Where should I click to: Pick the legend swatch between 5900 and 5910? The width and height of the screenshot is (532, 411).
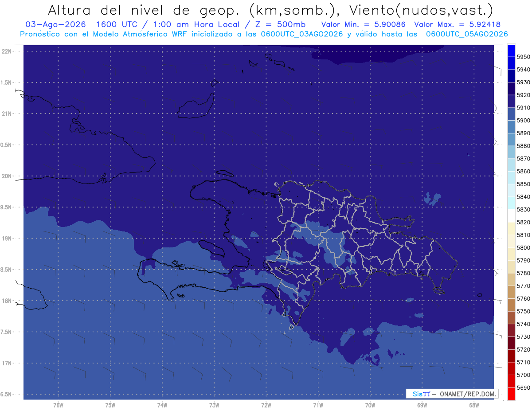(511, 114)
